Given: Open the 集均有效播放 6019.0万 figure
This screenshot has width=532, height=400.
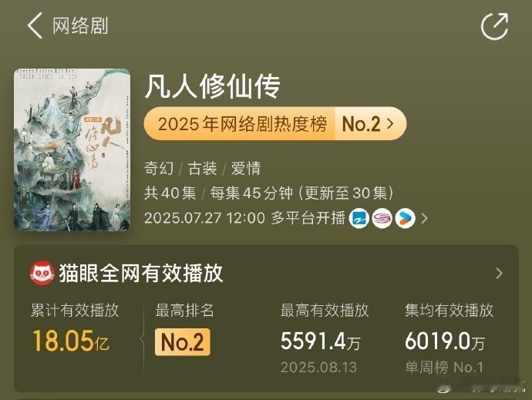Looking at the screenshot, I should click(x=445, y=341).
